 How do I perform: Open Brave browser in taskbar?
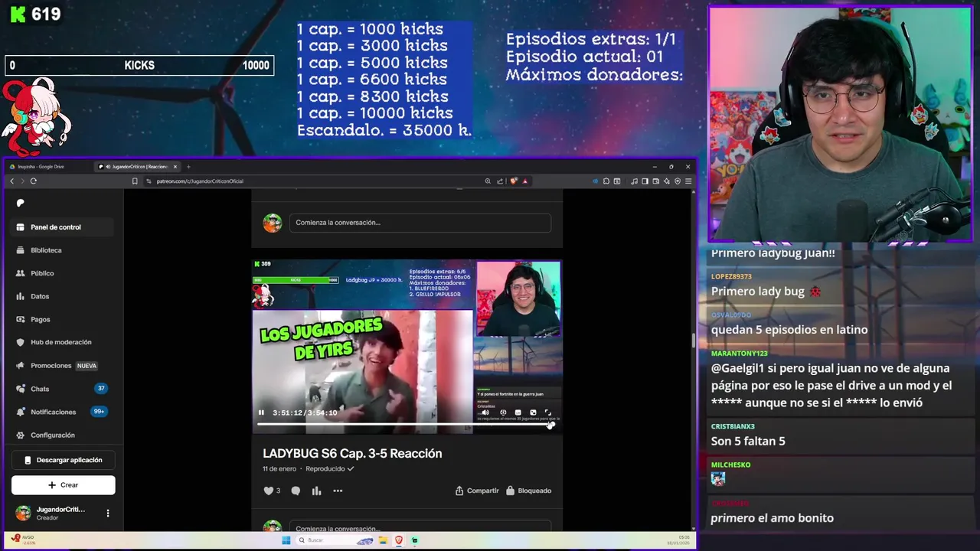coord(399,540)
